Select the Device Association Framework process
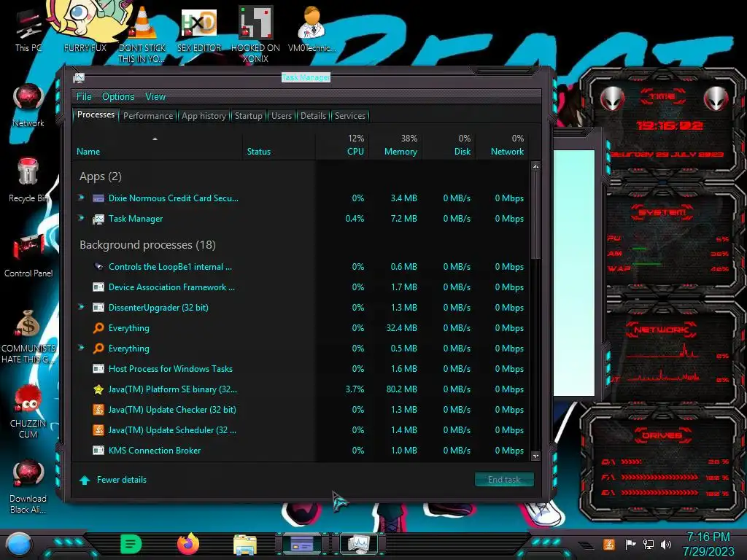The image size is (747, 560). coord(301,287)
